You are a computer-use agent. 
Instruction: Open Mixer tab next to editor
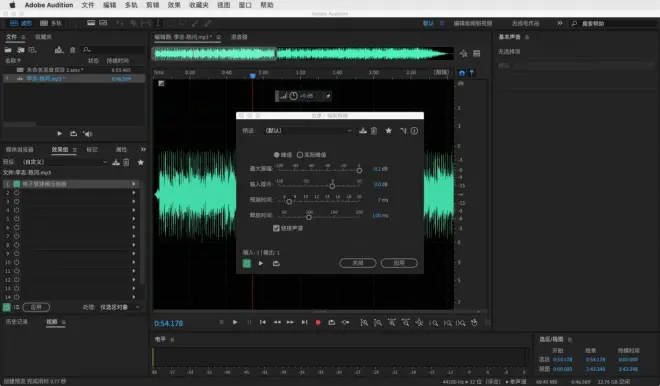pos(239,37)
